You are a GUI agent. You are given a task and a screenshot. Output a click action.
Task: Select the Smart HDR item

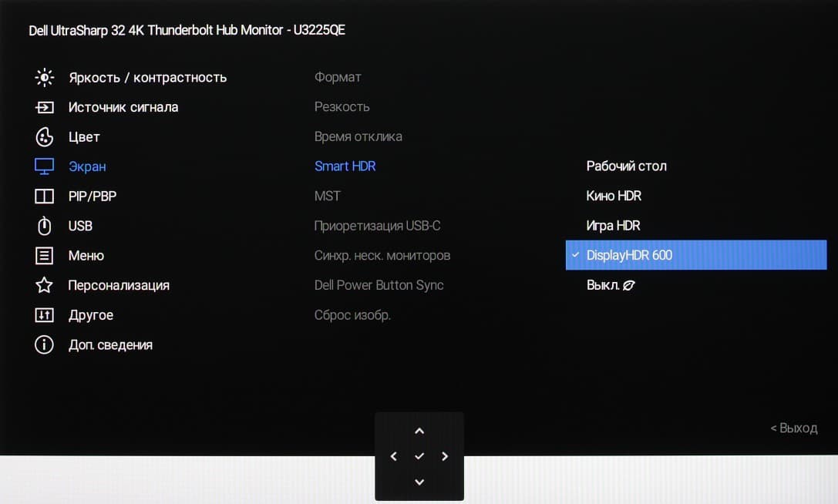345,166
